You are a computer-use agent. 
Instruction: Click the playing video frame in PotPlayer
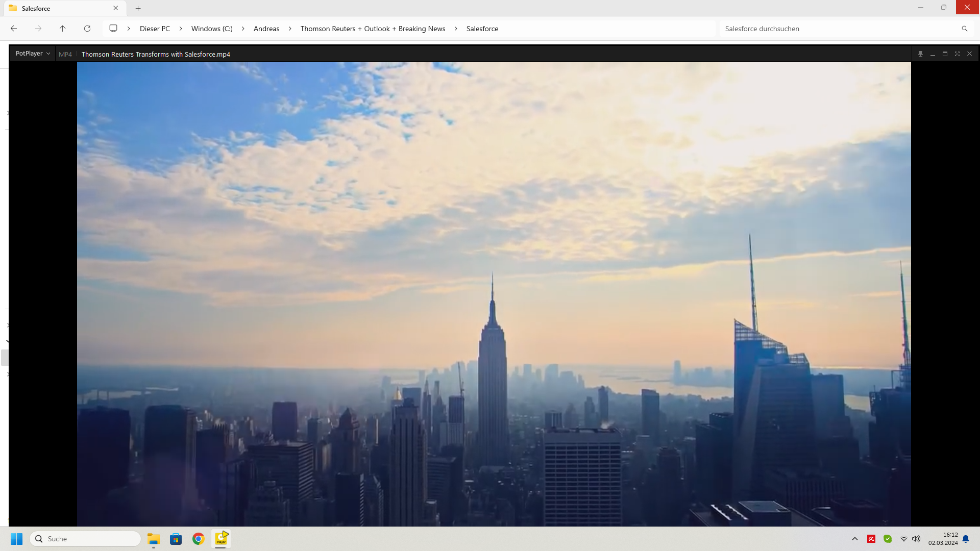(x=494, y=294)
